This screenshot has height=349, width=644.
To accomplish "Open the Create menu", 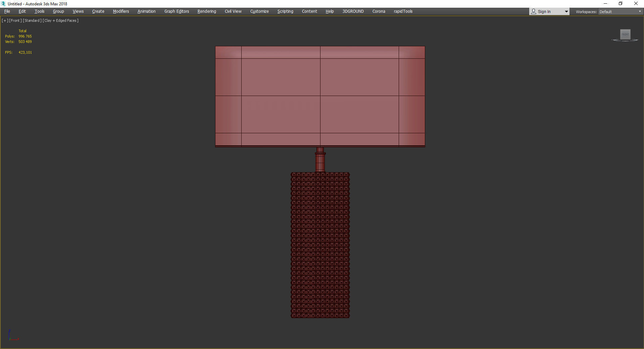I will [98, 11].
